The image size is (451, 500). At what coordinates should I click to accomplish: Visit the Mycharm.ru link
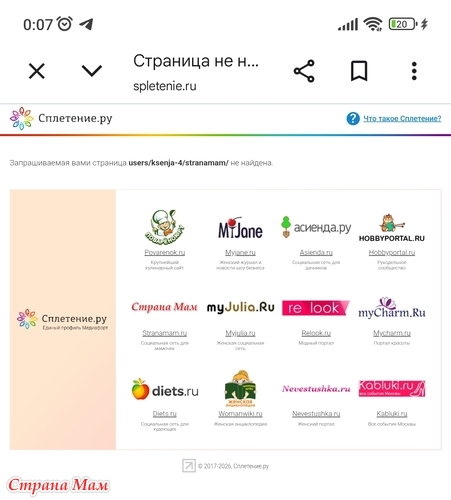click(x=392, y=333)
